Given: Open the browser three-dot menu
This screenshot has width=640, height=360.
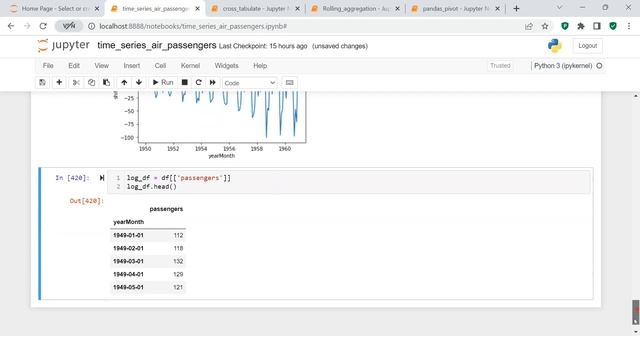Looking at the screenshot, I should (x=629, y=26).
